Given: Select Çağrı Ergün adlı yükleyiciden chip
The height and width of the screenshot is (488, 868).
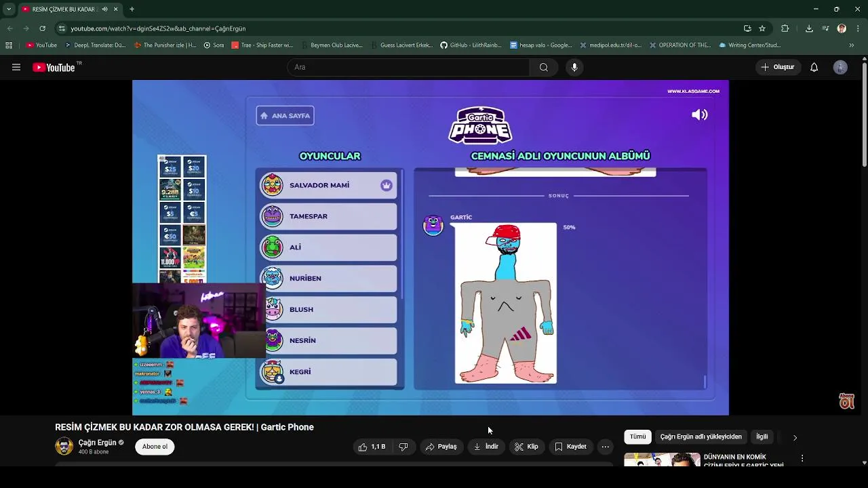Looking at the screenshot, I should (x=701, y=436).
